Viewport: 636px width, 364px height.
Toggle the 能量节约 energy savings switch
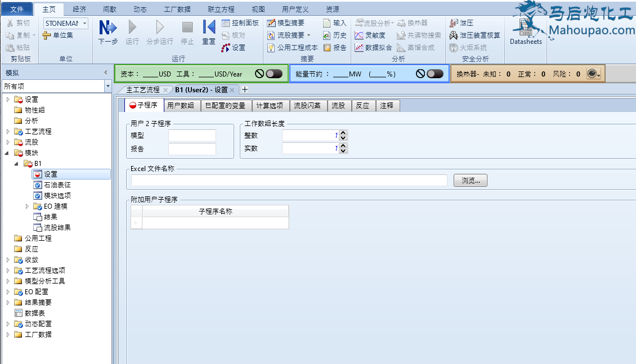435,74
